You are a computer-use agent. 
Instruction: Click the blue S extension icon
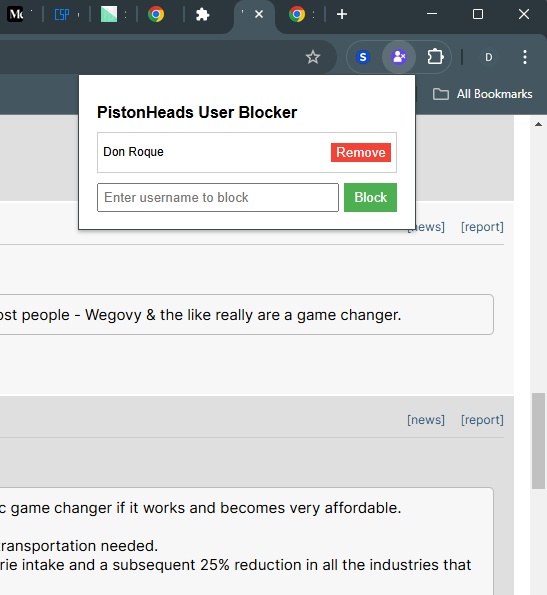(363, 57)
